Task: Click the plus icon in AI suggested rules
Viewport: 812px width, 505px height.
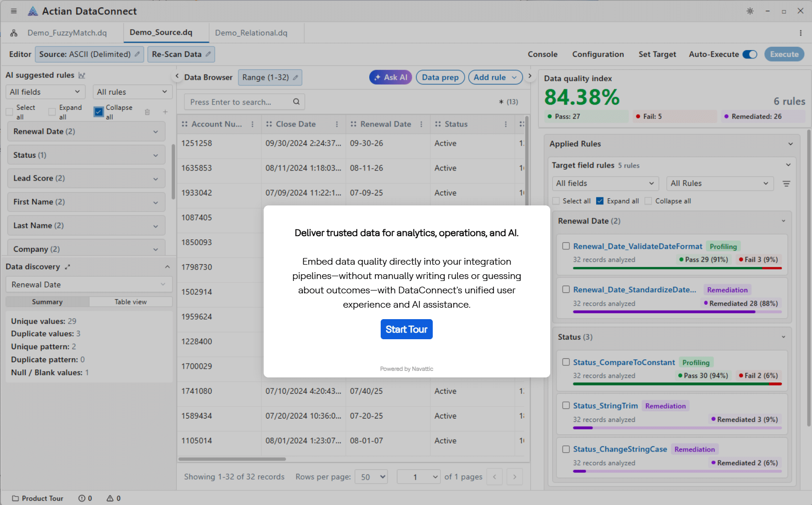Action: (x=165, y=112)
